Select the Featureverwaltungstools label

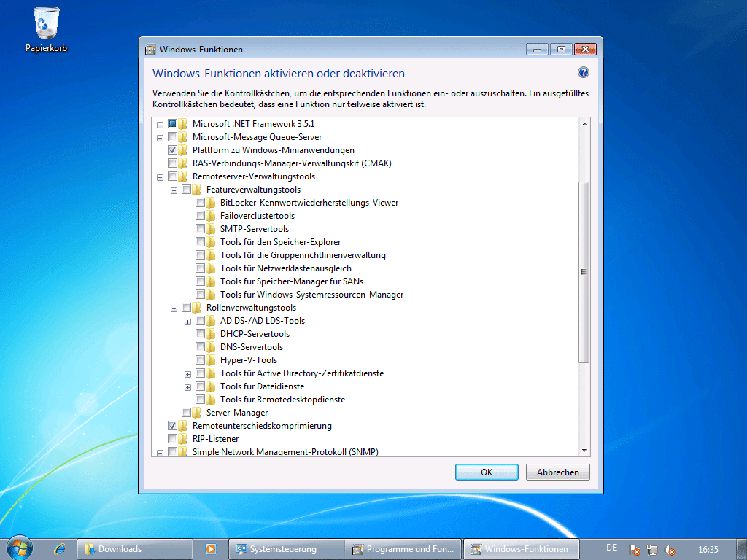[x=253, y=190]
